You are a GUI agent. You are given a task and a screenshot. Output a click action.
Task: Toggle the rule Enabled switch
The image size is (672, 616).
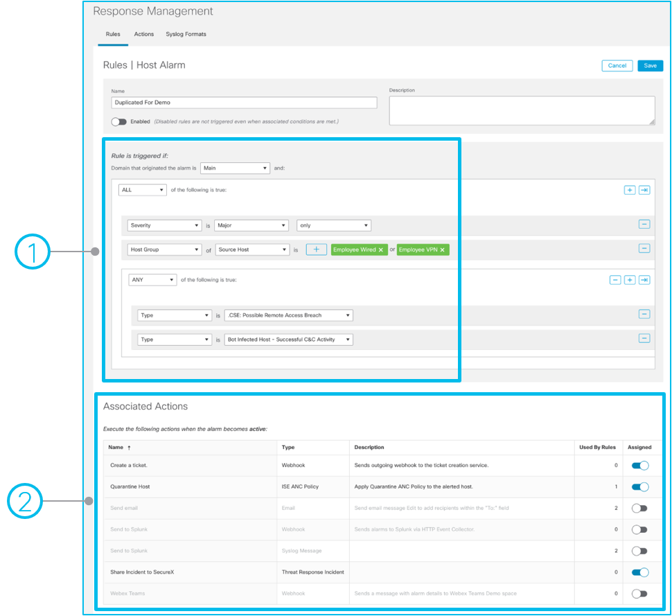tap(119, 121)
